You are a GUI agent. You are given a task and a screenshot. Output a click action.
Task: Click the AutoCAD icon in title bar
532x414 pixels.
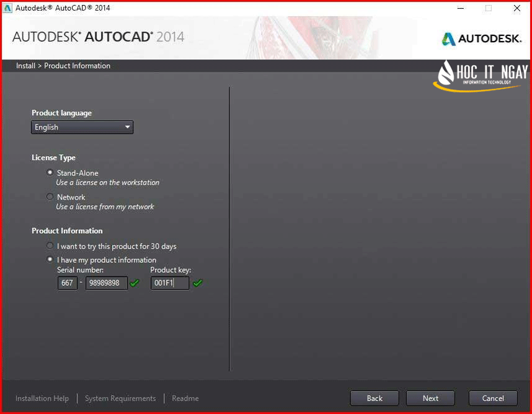(7, 8)
